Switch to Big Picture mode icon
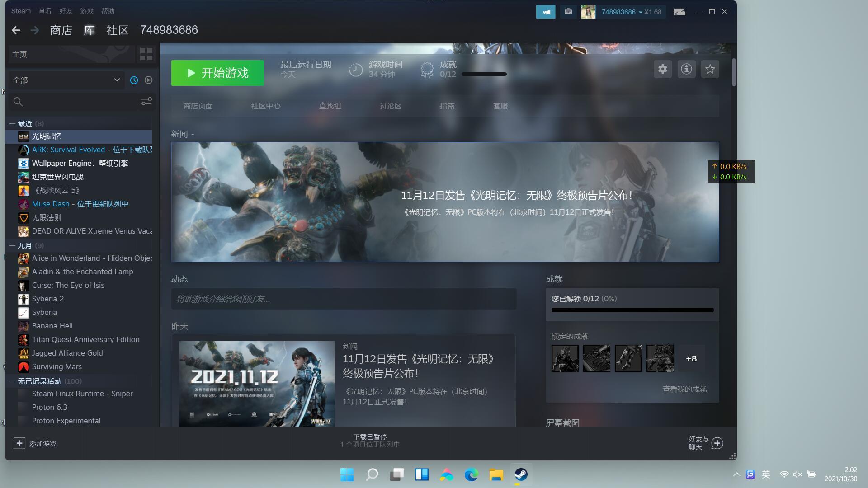This screenshot has height=488, width=868. pos(679,12)
